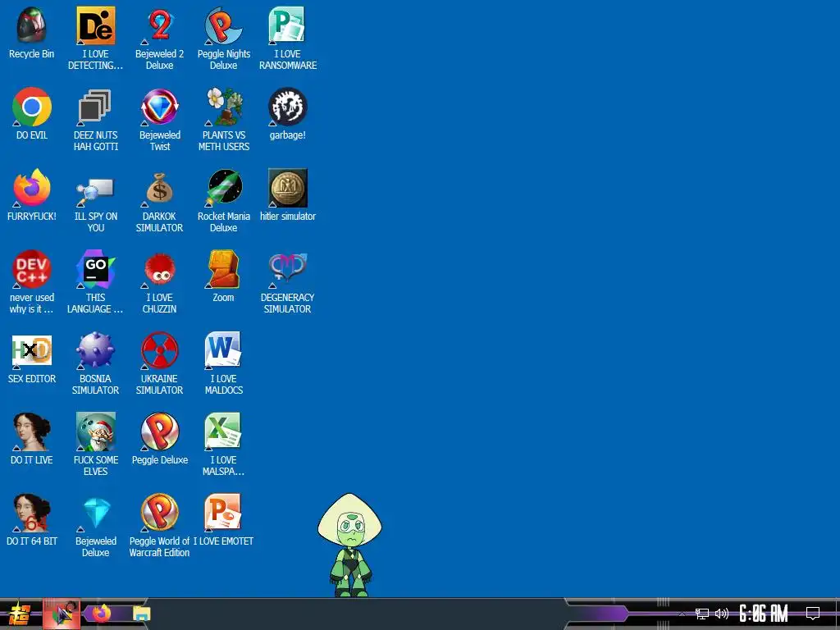
Task: Open File Explorer from the taskbar
Action: (x=141, y=614)
